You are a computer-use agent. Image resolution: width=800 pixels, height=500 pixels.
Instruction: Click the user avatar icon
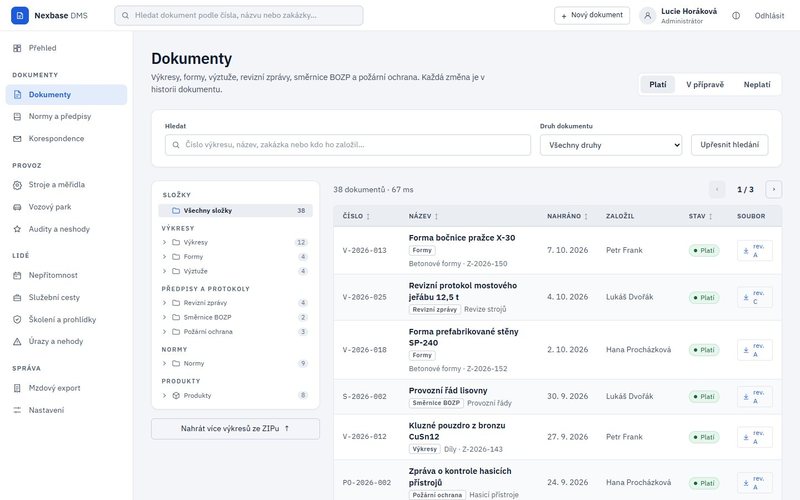(647, 16)
